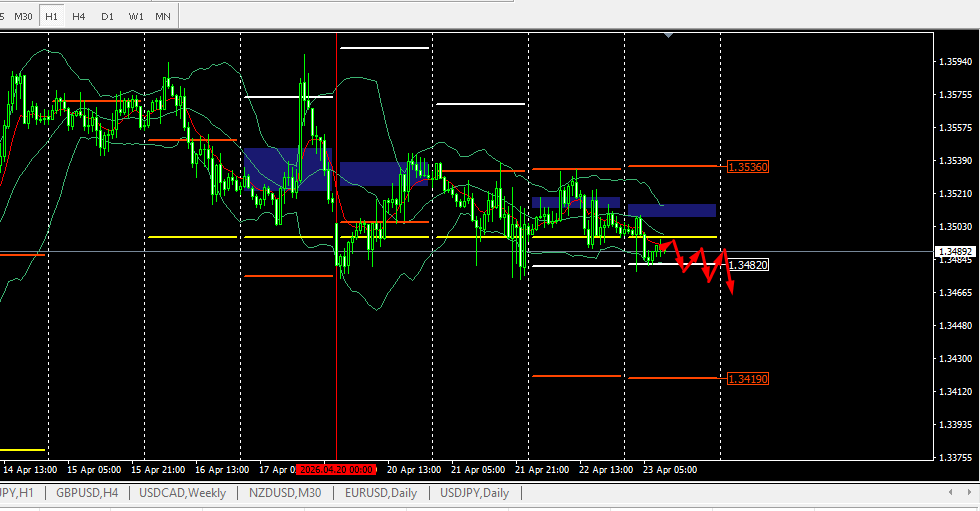The height and width of the screenshot is (511, 980).
Task: Switch chart to M30 timeframe
Action: click(23, 16)
